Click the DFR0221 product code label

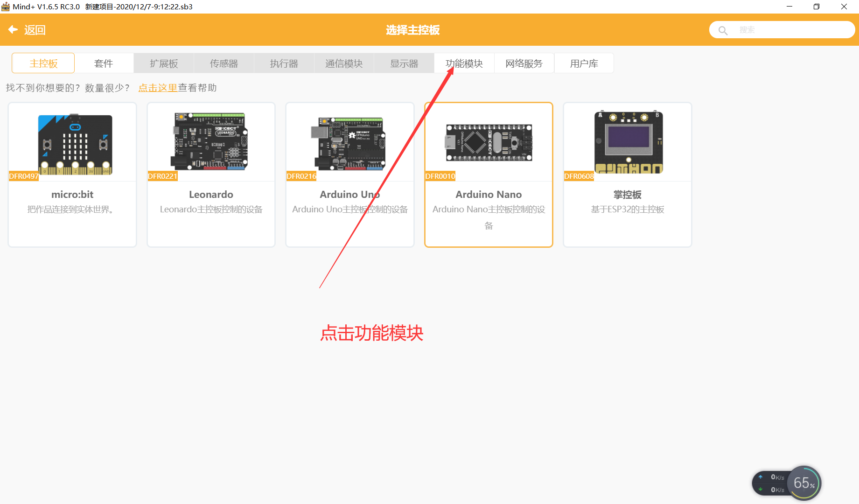162,176
